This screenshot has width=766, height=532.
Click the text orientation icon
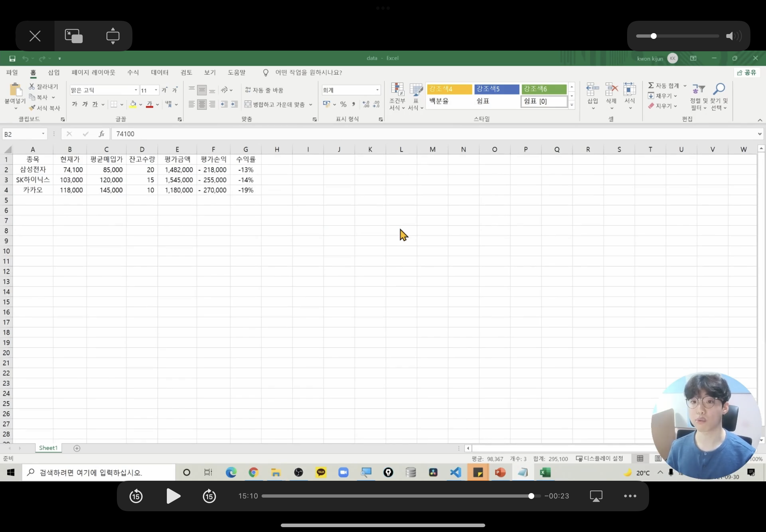pos(225,90)
